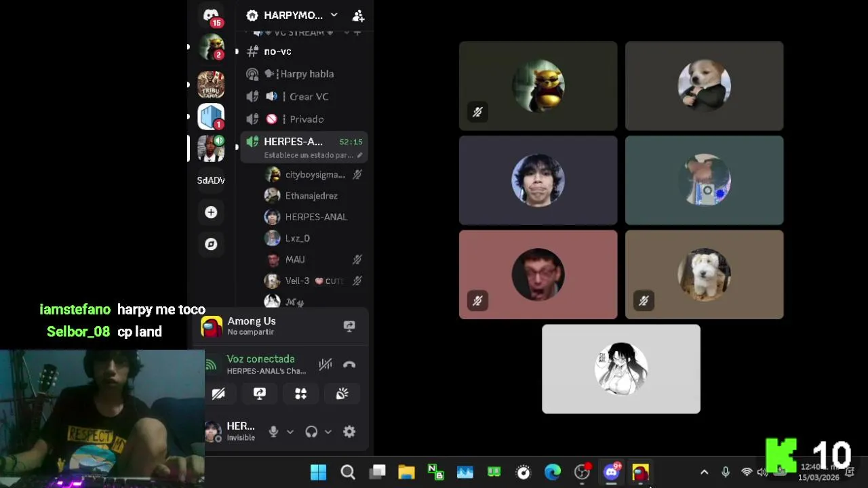Toggle headphones deafen in user panel
This screenshot has height=488, width=868.
point(311,432)
